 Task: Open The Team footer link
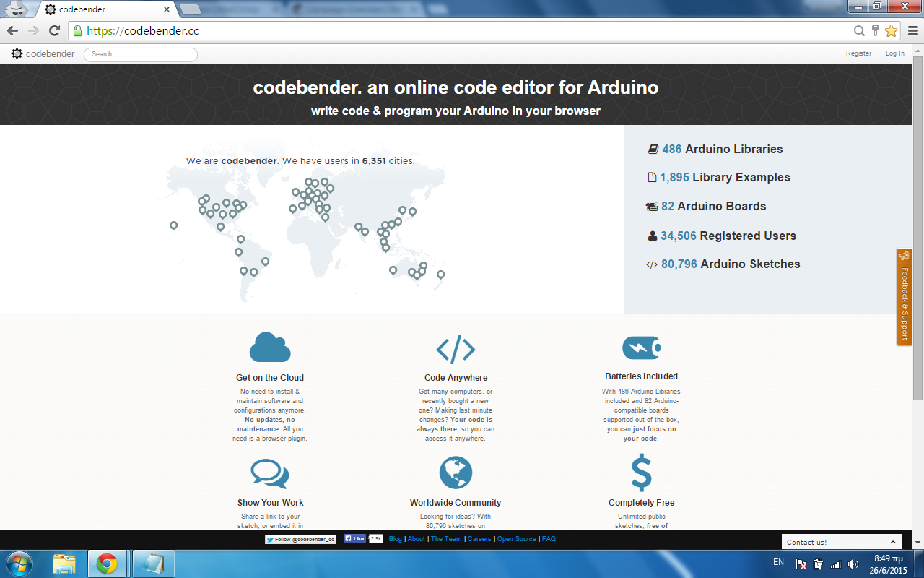click(x=446, y=539)
